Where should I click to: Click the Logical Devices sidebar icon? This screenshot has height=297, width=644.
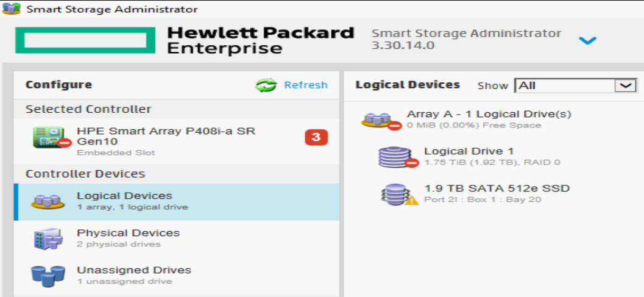tap(48, 201)
